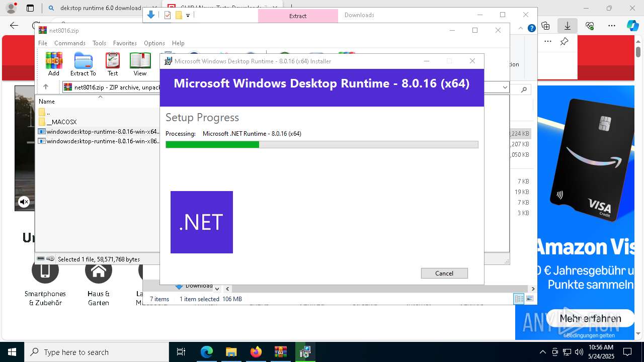Click the WinRAR View icon
The image size is (644, 362).
click(140, 64)
